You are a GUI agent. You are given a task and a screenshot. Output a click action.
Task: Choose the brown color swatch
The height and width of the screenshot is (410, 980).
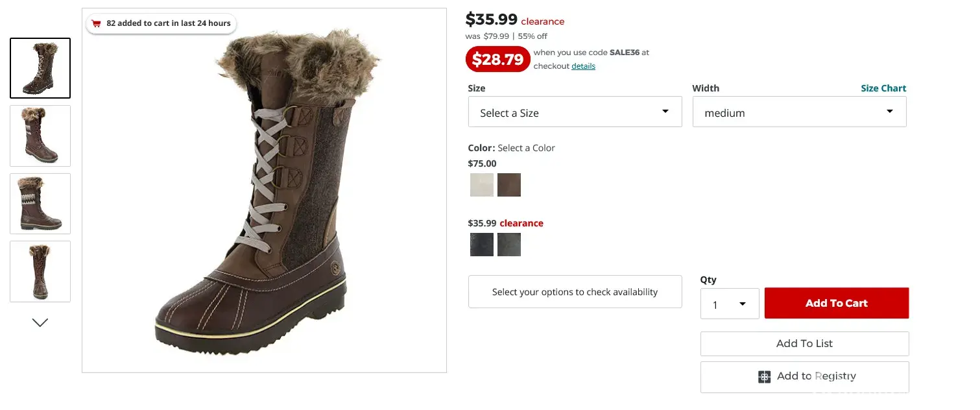click(509, 185)
